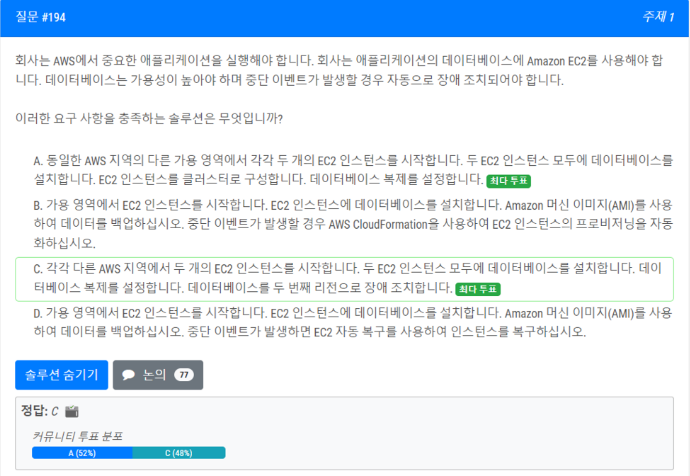Screen dimensions: 690x476
Task: Select highlighted answer option C
Action: pos(345,278)
